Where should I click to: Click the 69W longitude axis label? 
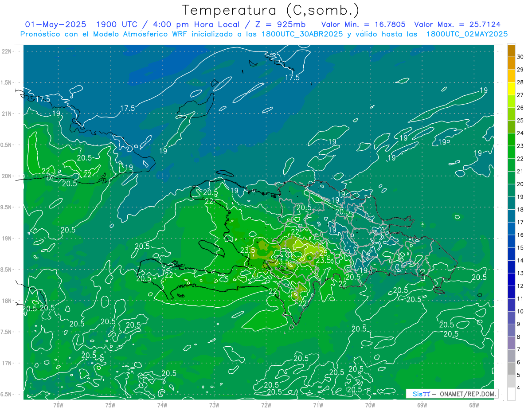click(422, 405)
